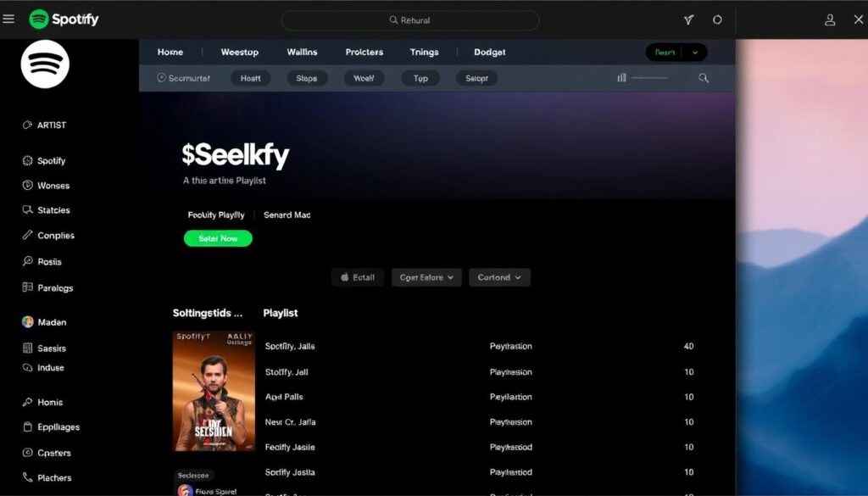
Task: Select the Top filter chip
Action: point(420,78)
